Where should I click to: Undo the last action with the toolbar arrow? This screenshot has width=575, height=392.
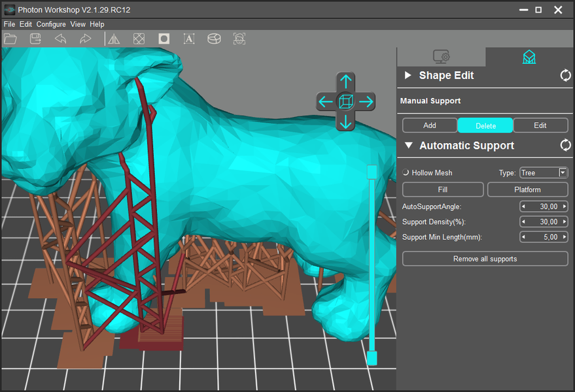(x=60, y=39)
